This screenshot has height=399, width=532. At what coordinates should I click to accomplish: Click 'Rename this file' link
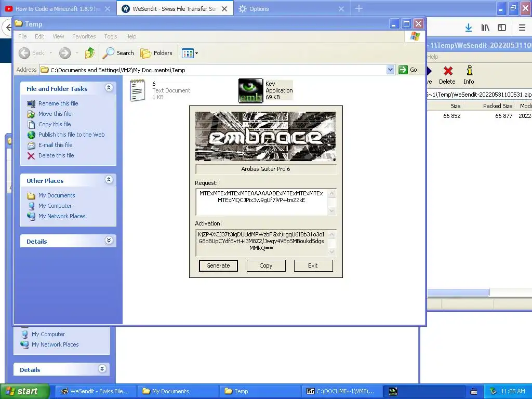[x=58, y=103]
